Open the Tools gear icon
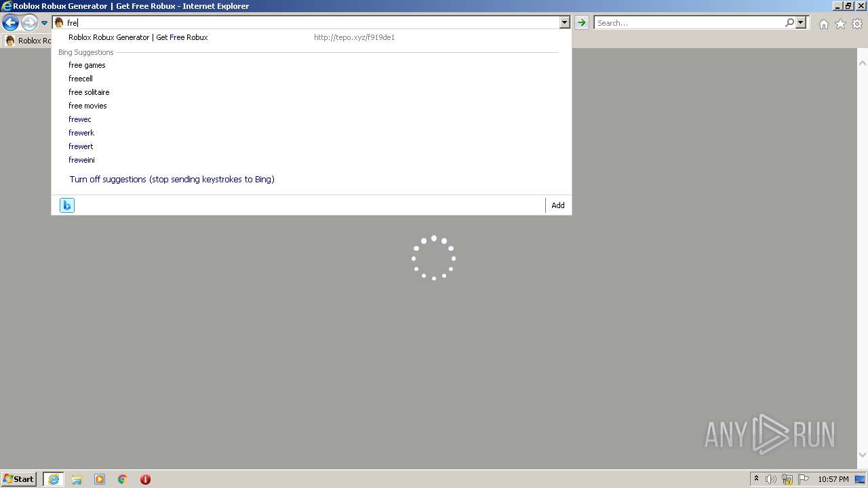868x488 pixels. (x=857, y=24)
